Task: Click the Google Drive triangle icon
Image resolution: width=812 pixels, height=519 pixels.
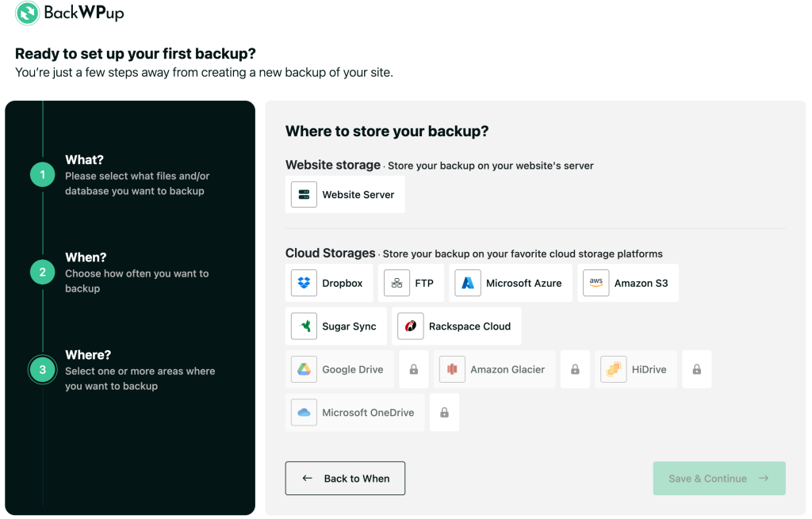Action: [x=304, y=369]
